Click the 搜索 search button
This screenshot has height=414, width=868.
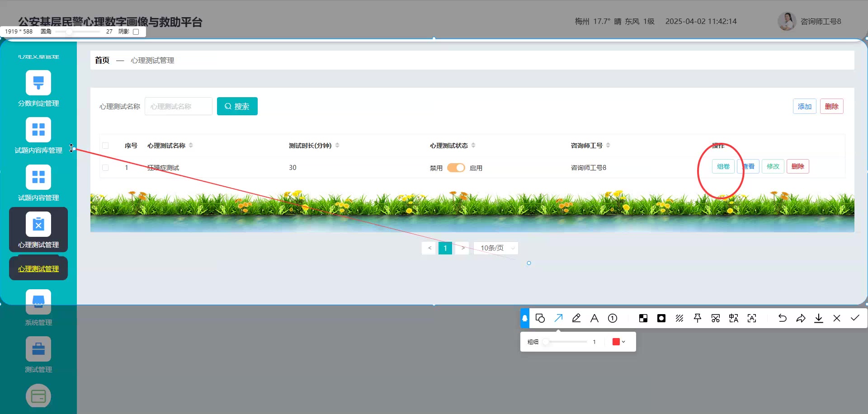coord(237,106)
